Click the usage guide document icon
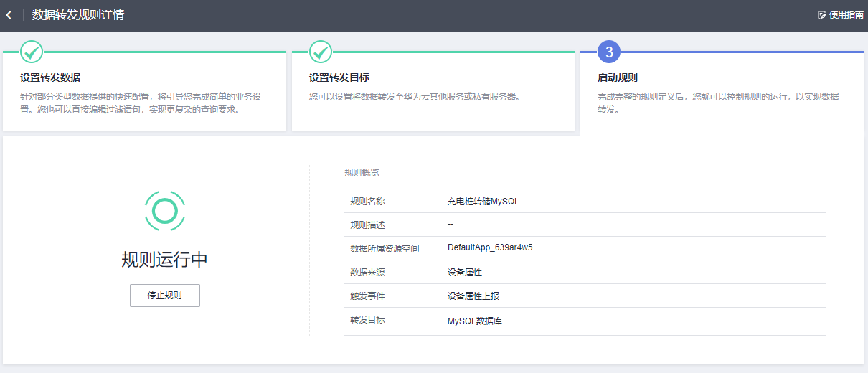 pyautogui.click(x=822, y=15)
